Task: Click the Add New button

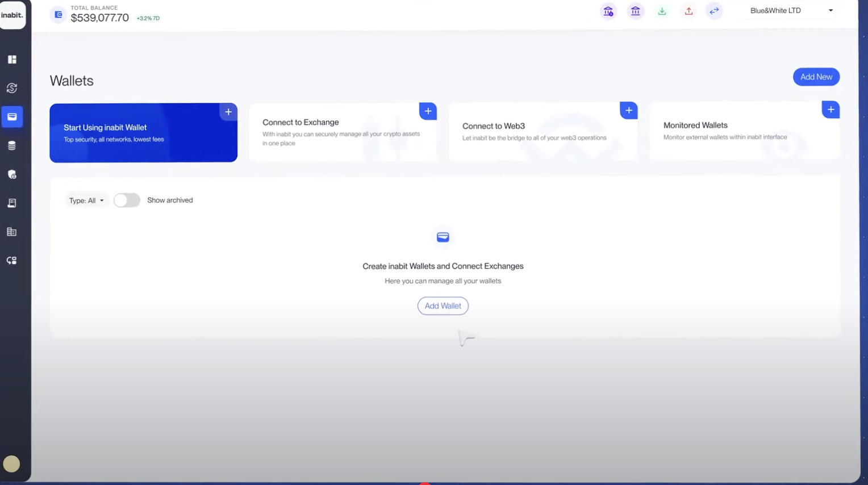Action: point(816,77)
